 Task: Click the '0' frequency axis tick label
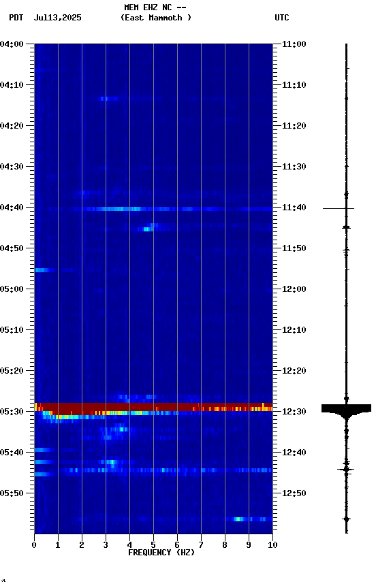click(34, 545)
